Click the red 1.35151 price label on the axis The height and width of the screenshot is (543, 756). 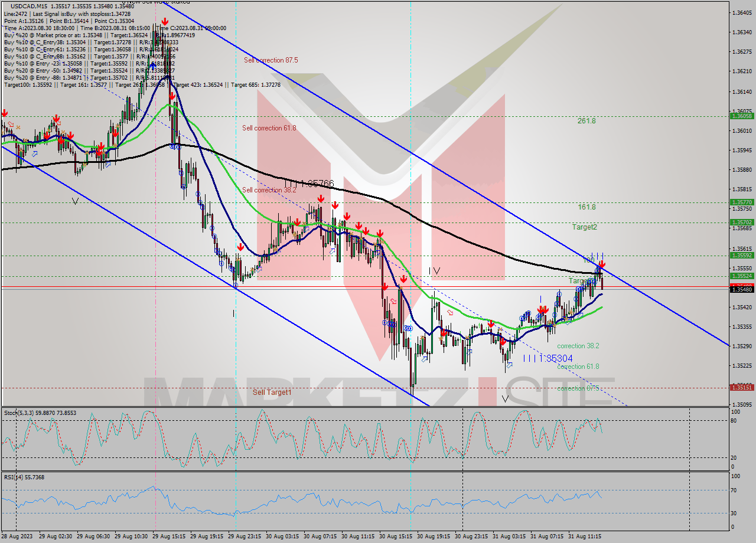click(x=743, y=388)
